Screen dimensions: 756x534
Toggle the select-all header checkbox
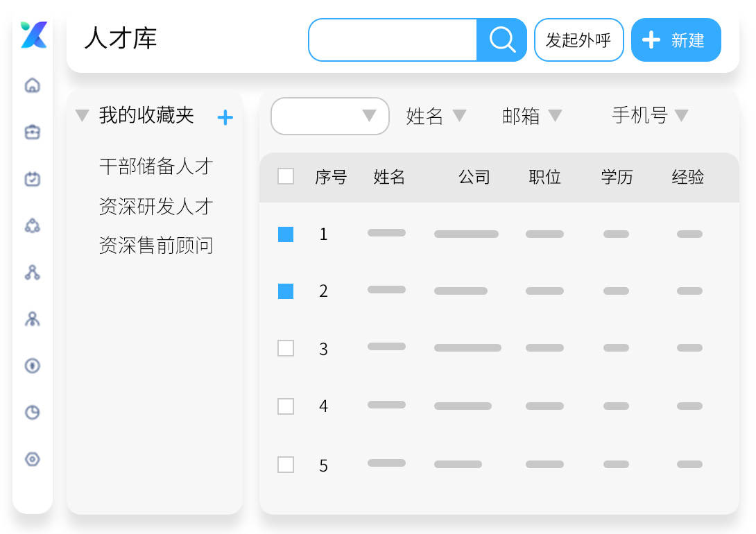[286, 176]
